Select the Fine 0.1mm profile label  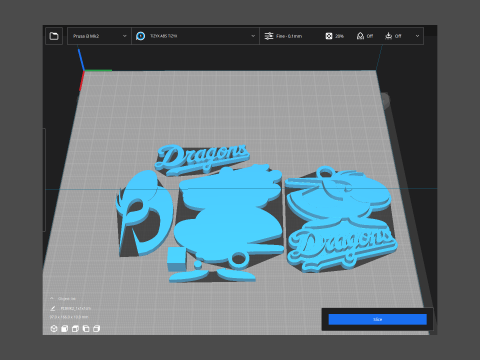coord(289,36)
